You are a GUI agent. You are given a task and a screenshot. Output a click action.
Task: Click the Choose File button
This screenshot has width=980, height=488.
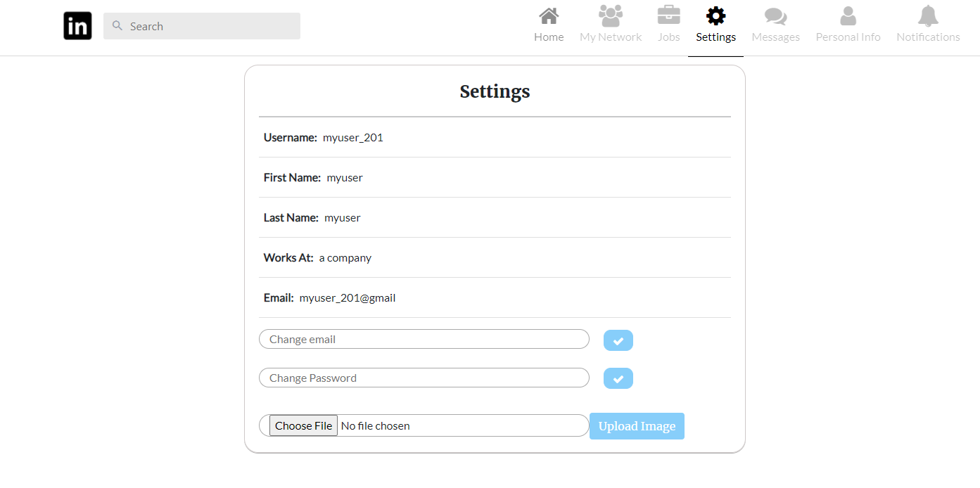click(303, 425)
